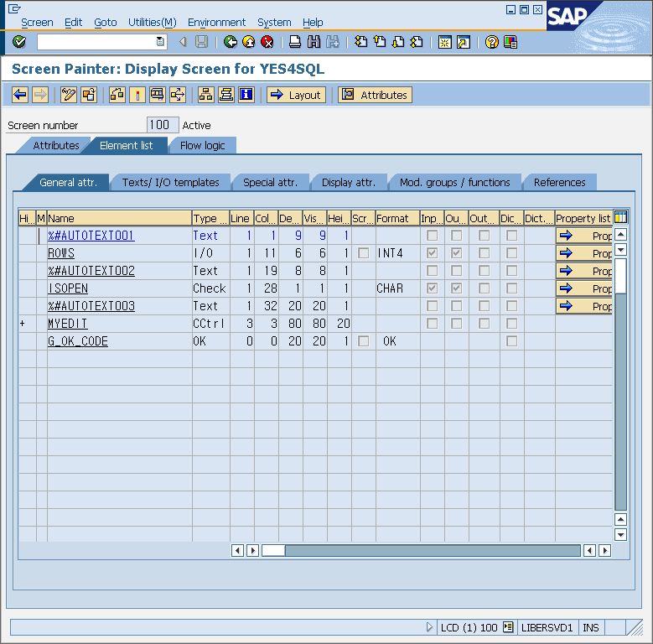Click the Print icon
Image resolution: width=653 pixels, height=644 pixels.
point(295,42)
